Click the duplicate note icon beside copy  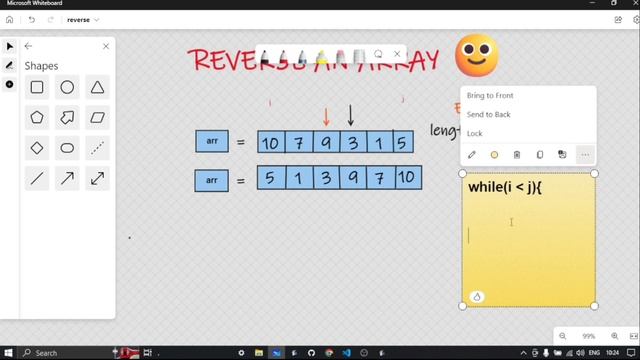pyautogui.click(x=562, y=154)
